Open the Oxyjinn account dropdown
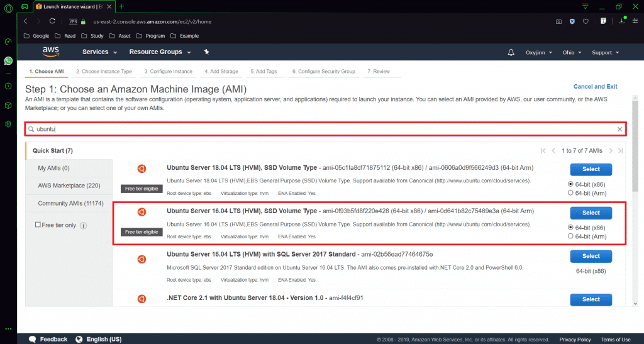The height and width of the screenshot is (344, 644). coord(539,53)
